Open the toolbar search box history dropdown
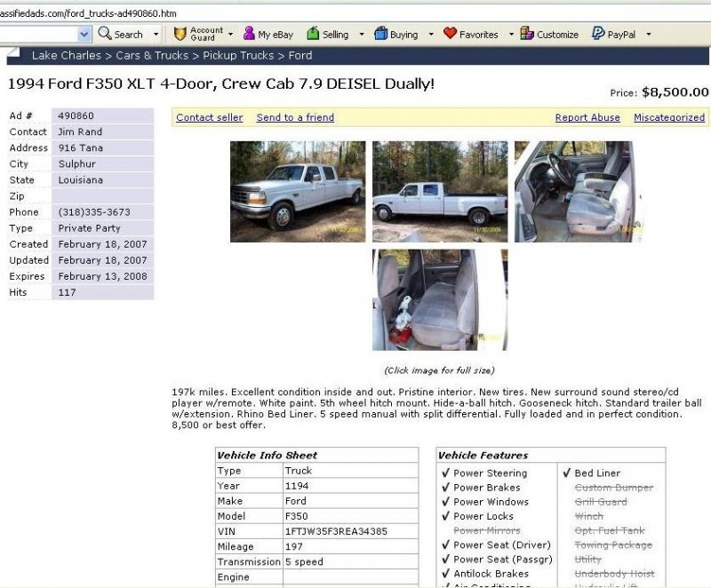The image size is (711, 588). pyautogui.click(x=84, y=35)
